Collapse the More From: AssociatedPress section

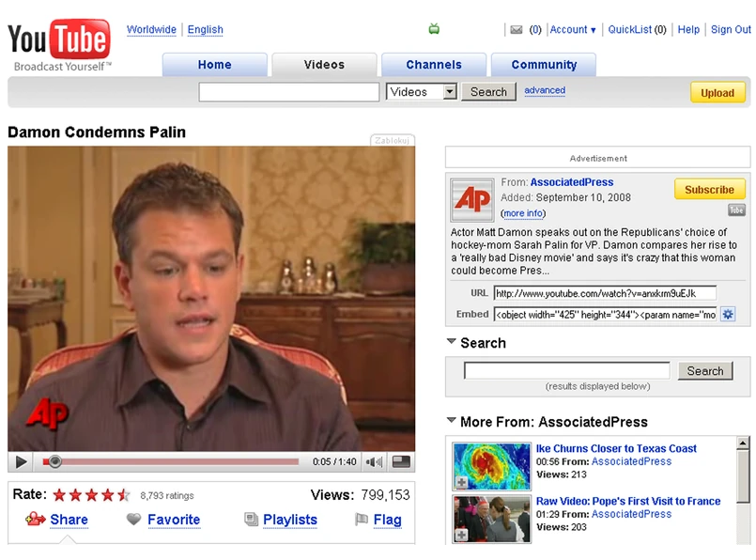point(452,420)
